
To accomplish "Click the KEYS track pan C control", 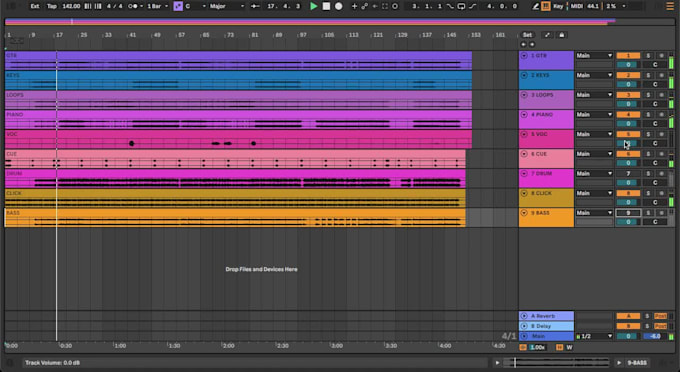I will click(x=655, y=84).
